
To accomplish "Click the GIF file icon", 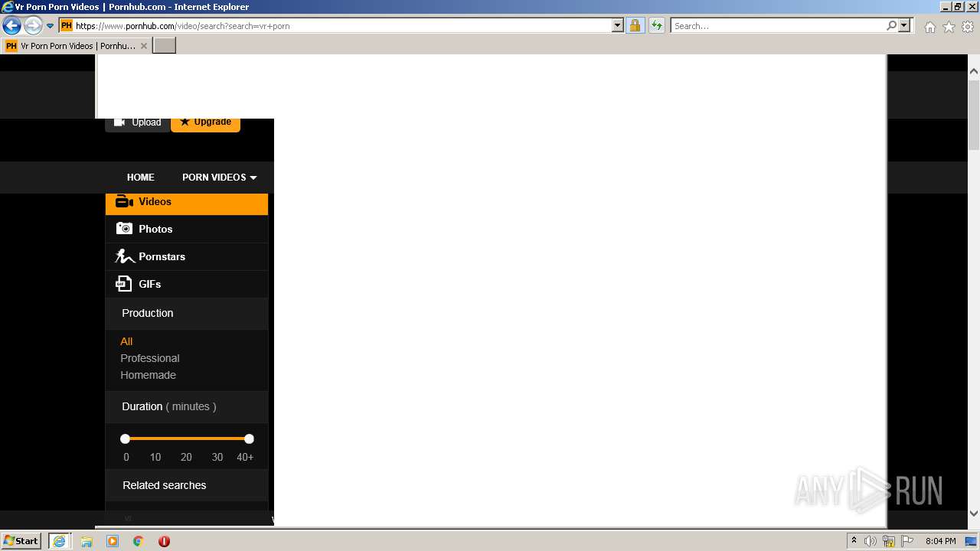I will click(x=123, y=284).
